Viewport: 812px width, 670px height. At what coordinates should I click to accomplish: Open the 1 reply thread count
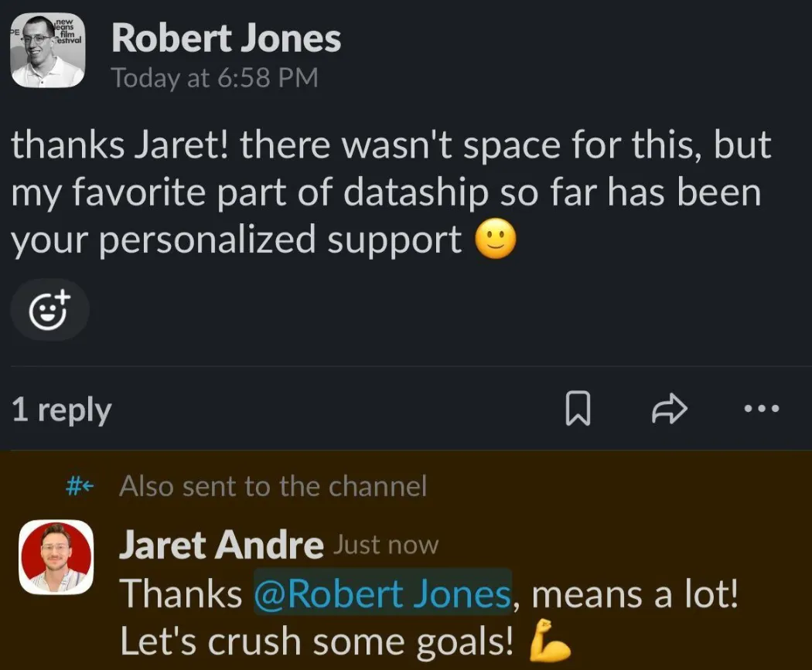pos(62,410)
